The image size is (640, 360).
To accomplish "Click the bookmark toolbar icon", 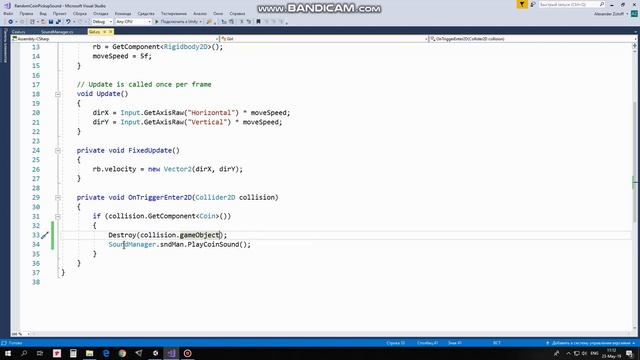I will (258, 22).
